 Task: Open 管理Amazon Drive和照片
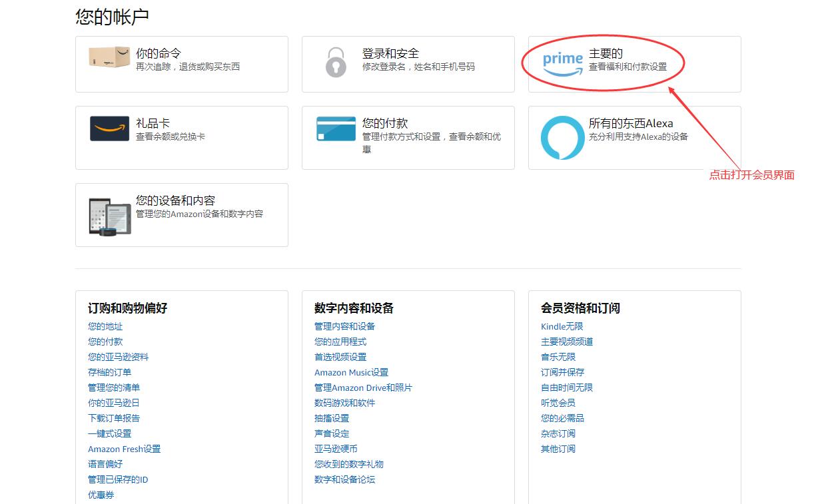tap(362, 387)
